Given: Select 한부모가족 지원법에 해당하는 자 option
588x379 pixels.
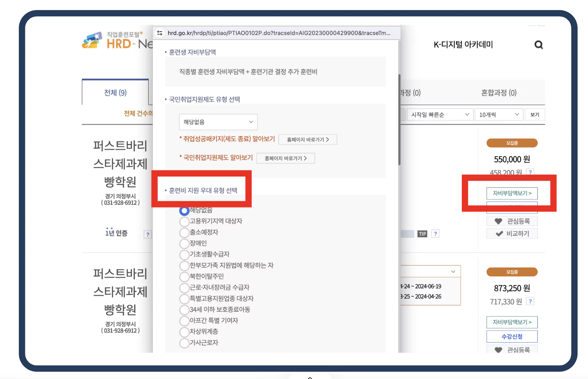Looking at the screenshot, I should [x=184, y=266].
